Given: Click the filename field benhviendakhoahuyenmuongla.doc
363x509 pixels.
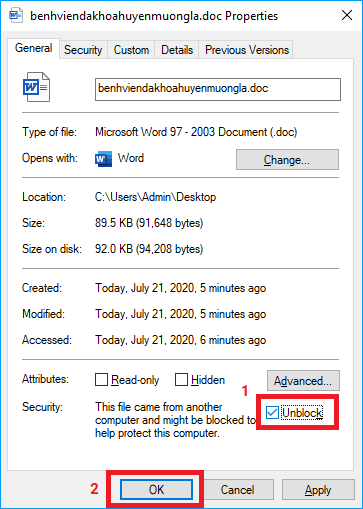Looking at the screenshot, I should (218, 89).
